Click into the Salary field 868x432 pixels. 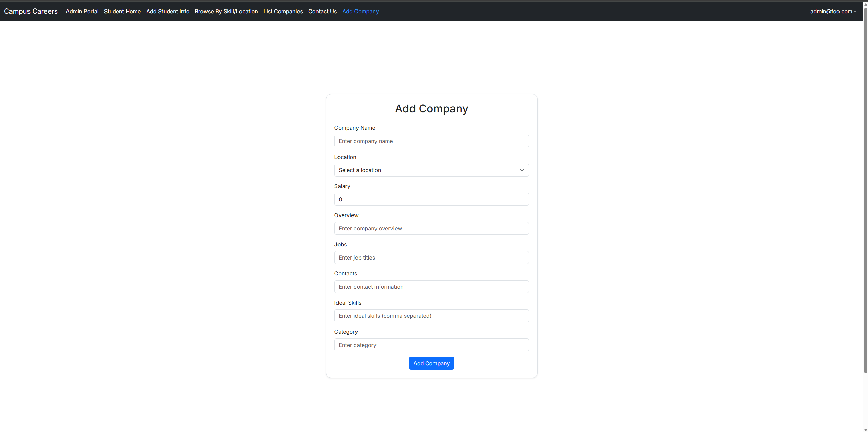click(431, 199)
